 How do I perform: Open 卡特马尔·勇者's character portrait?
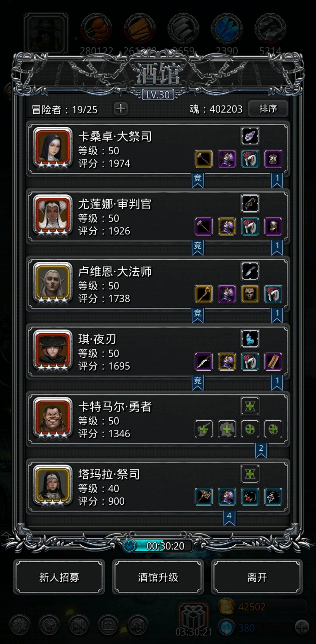(x=53, y=418)
